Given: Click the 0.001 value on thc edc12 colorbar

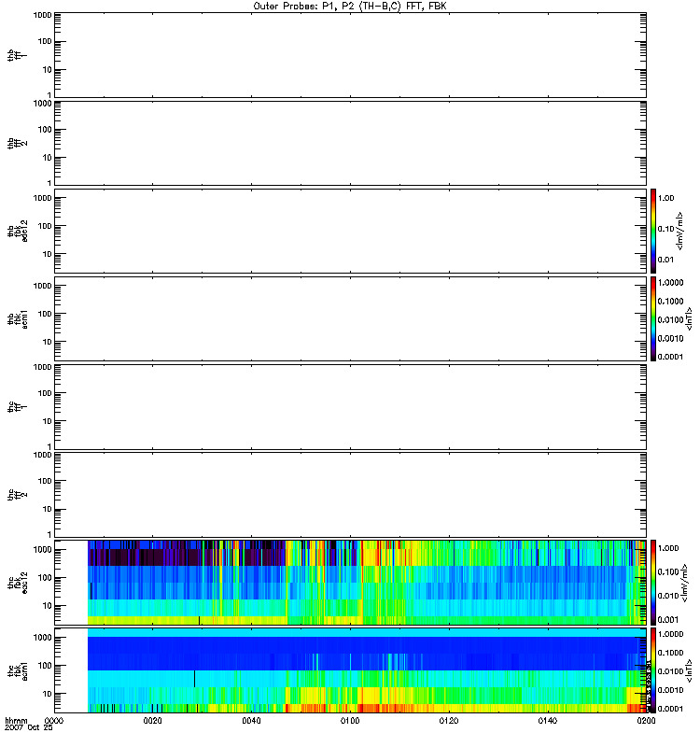Looking at the screenshot, I should click(668, 619).
